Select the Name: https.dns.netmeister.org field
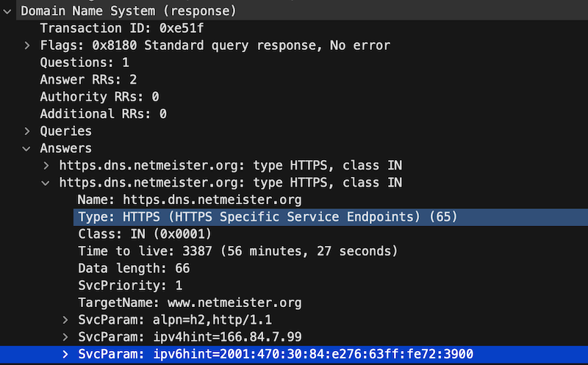588x365 pixels. tap(190, 200)
